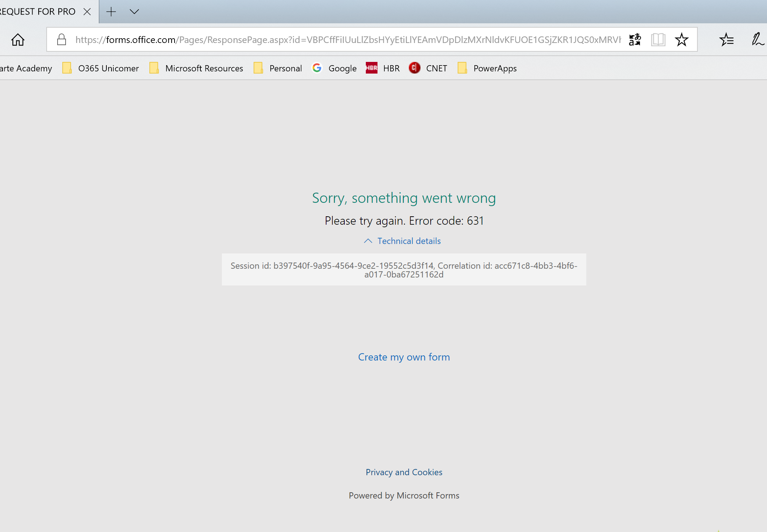Open Google bookmark in favorites bar
Image resolution: width=767 pixels, height=532 pixels.
click(334, 68)
